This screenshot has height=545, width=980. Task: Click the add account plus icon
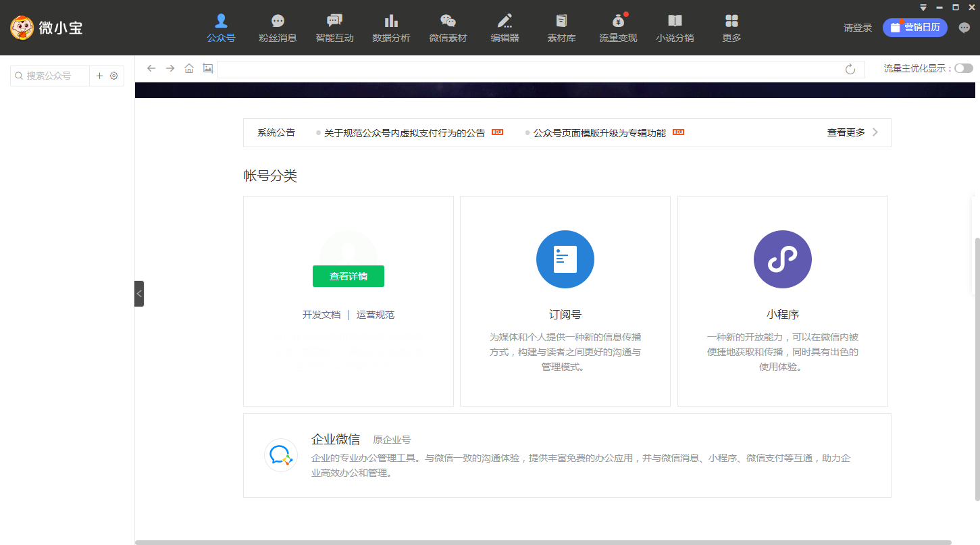click(x=99, y=76)
